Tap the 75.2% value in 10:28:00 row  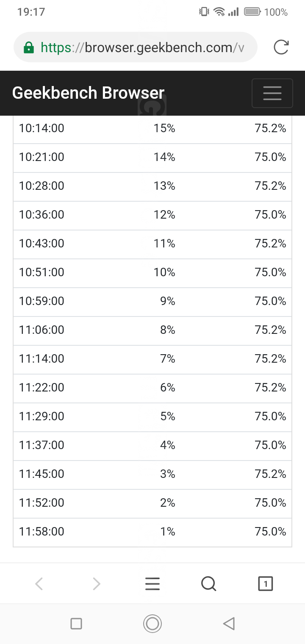[270, 186]
